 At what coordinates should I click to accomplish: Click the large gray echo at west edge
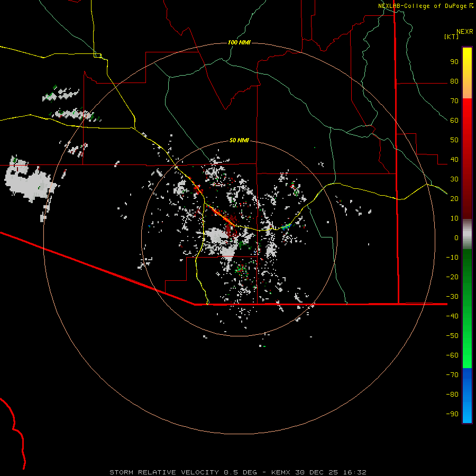30,182
